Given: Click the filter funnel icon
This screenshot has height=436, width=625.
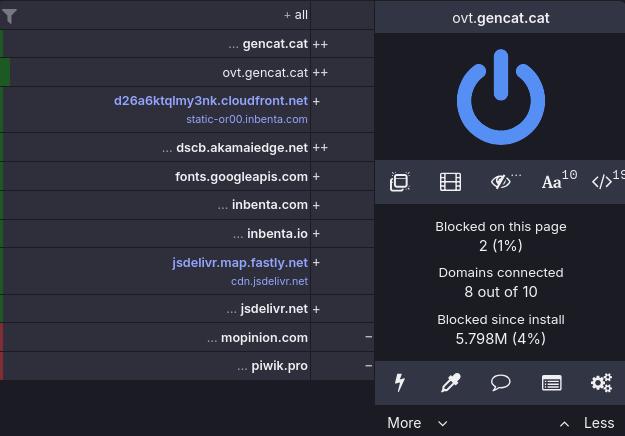Looking at the screenshot, I should 9,16.
